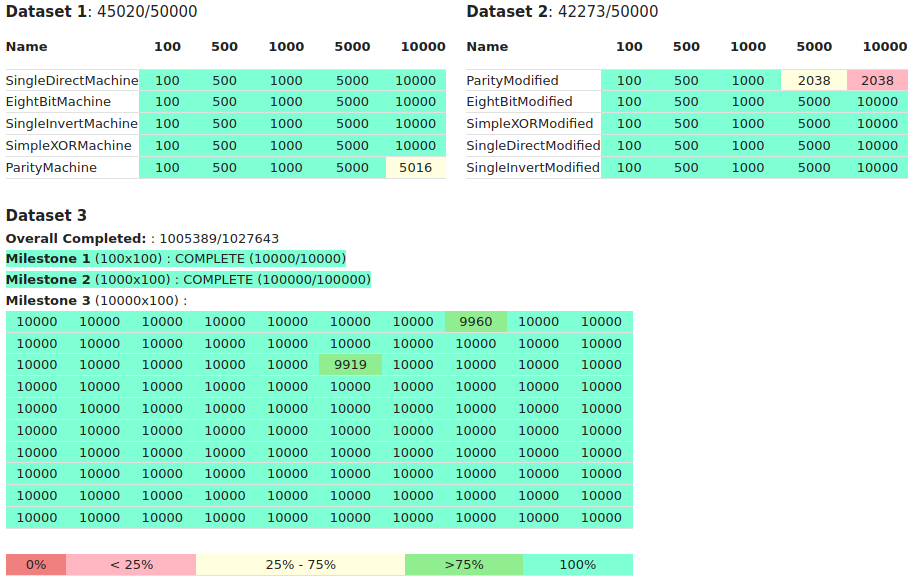Screen dimensions: 916x581
Task: Click the 500 cell in SimpleXORMachine row
Action: tap(224, 145)
